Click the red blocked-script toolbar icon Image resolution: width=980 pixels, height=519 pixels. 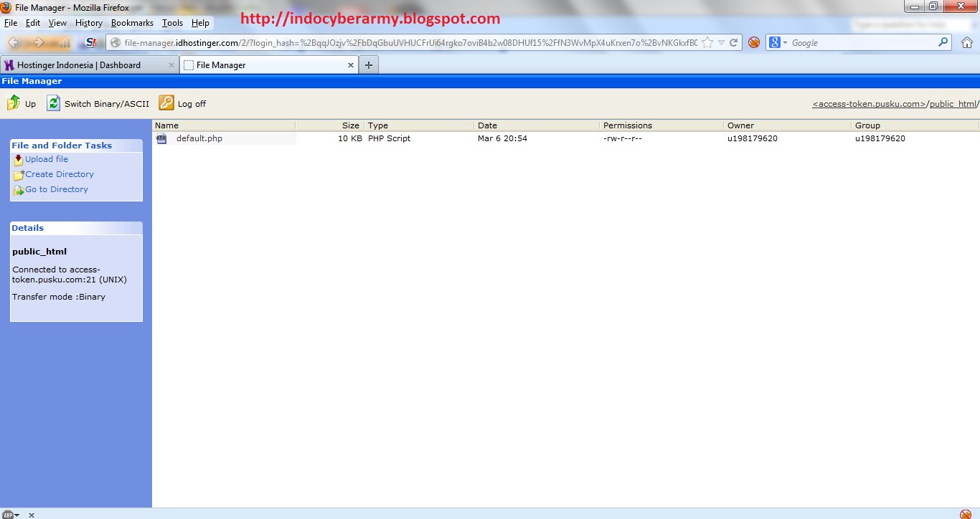coord(754,43)
